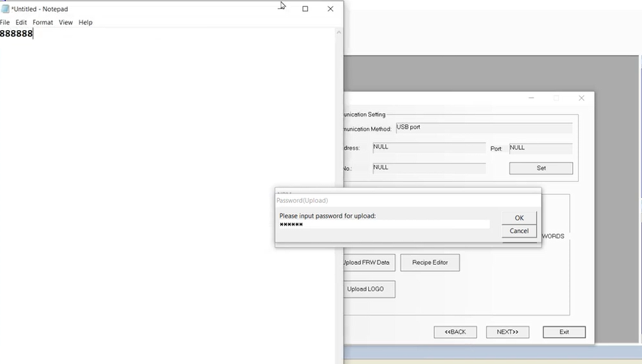Click the upload password input field
The width and height of the screenshot is (642, 364).
coord(384,224)
